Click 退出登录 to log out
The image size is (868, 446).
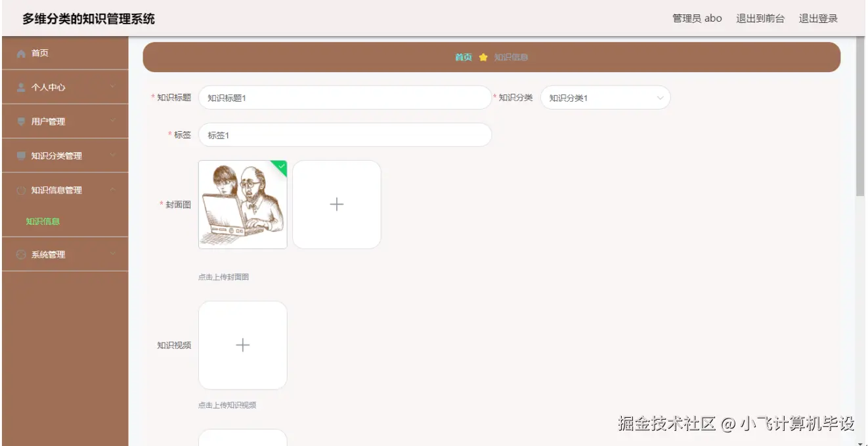coord(817,18)
